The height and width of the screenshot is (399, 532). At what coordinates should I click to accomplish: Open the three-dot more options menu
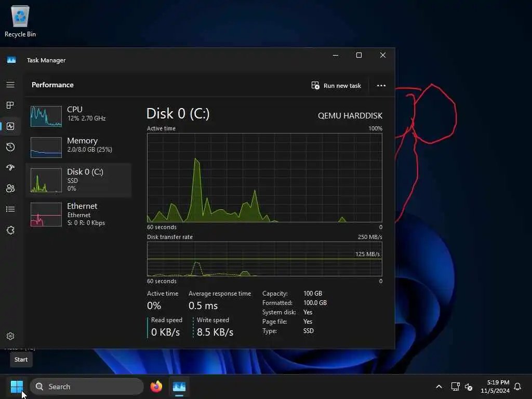381,86
